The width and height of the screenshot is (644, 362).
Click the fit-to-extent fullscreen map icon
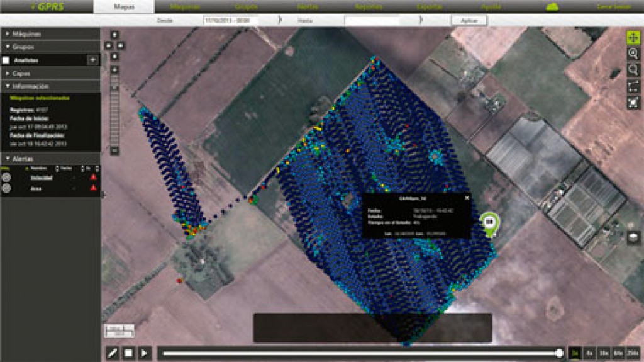(633, 102)
